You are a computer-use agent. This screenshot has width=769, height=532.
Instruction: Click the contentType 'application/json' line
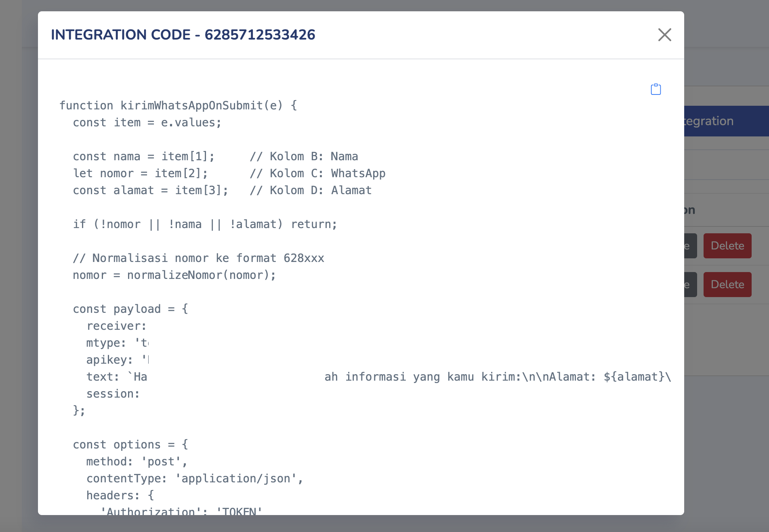point(195,479)
